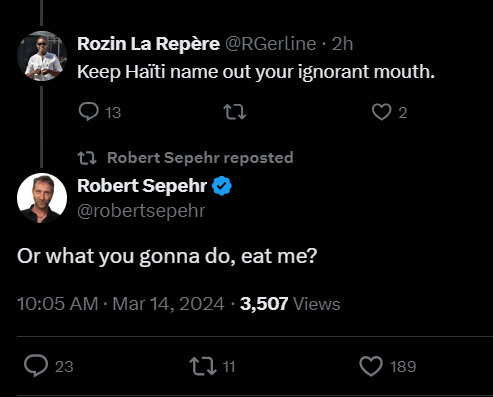Repost Robert Sepehr's tweet
This screenshot has height=397, width=493.
[203, 366]
